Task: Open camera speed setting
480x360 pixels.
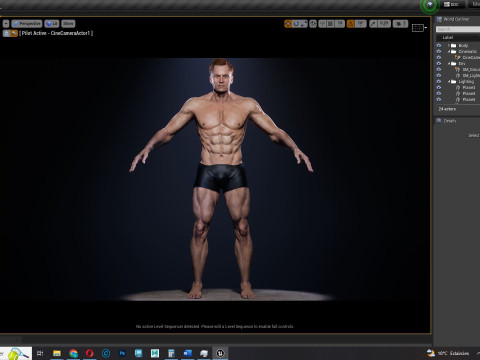Action: coord(400,24)
